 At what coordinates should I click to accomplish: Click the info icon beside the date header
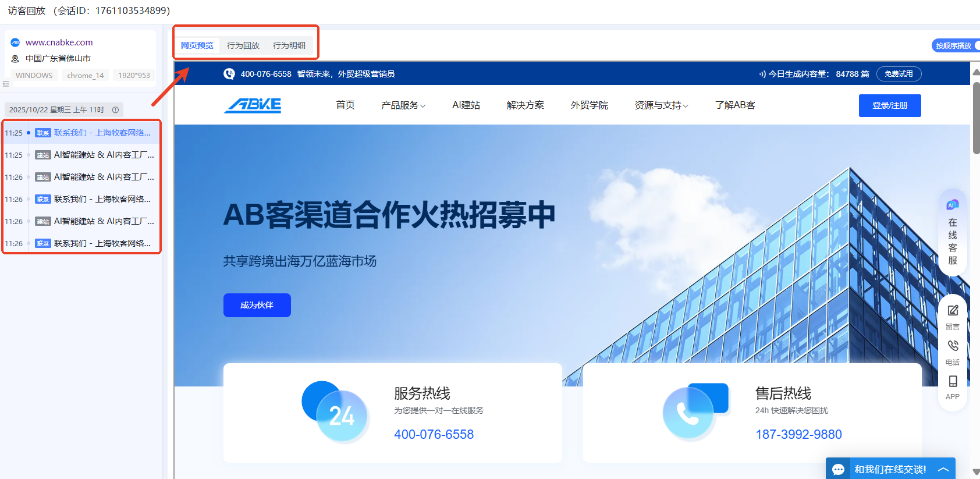[115, 110]
